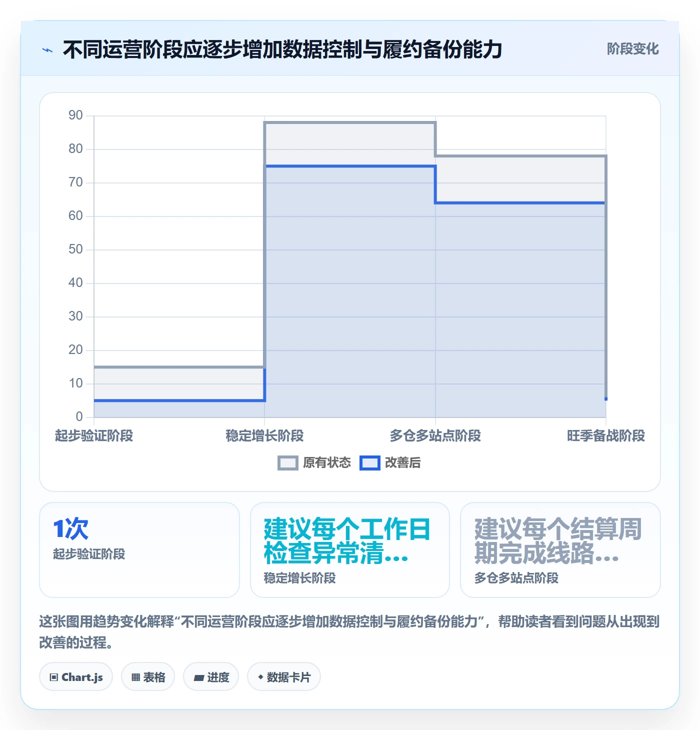Screen dimensions: 700x730
Task: Click x-axis label 旺季备战阶段
Action: click(x=606, y=436)
